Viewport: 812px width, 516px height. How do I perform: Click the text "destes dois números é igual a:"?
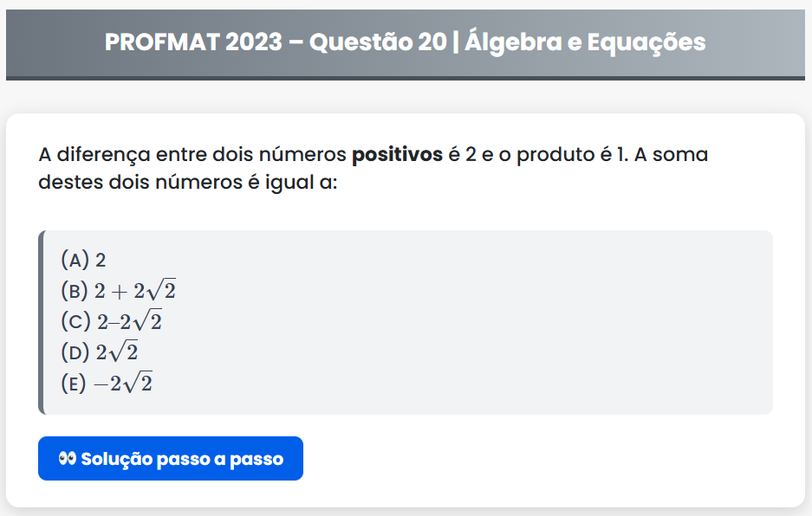187,184
